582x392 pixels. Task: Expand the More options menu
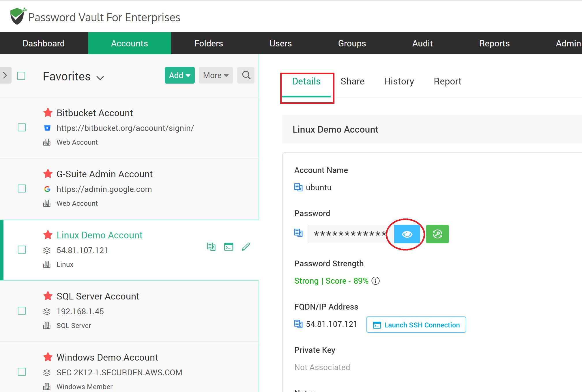(x=216, y=75)
